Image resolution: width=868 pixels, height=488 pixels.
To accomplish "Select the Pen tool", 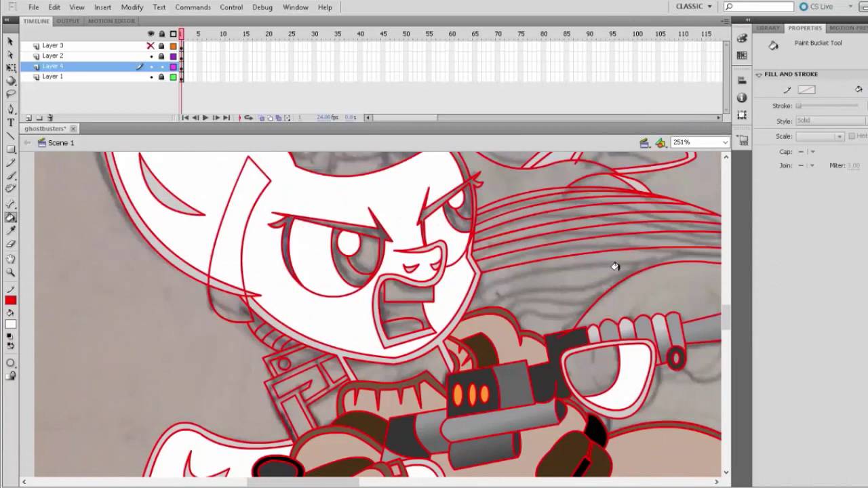I will click(10, 109).
